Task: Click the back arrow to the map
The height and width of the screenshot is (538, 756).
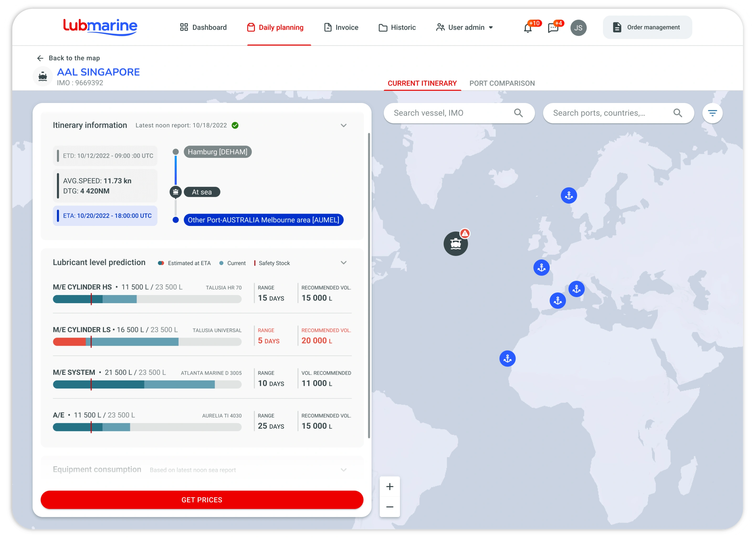Action: pos(40,58)
